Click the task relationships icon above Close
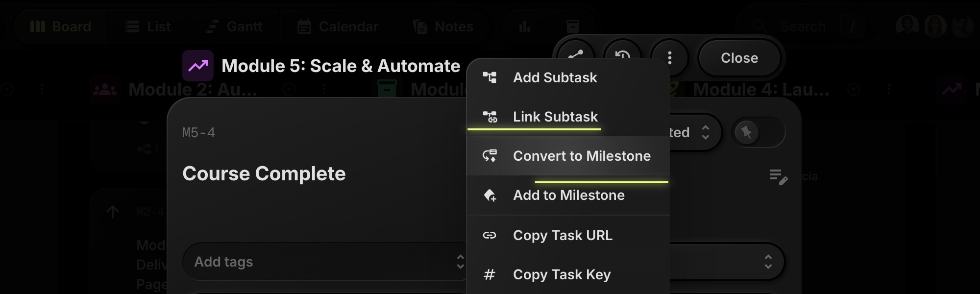980x294 pixels. pyautogui.click(x=577, y=53)
